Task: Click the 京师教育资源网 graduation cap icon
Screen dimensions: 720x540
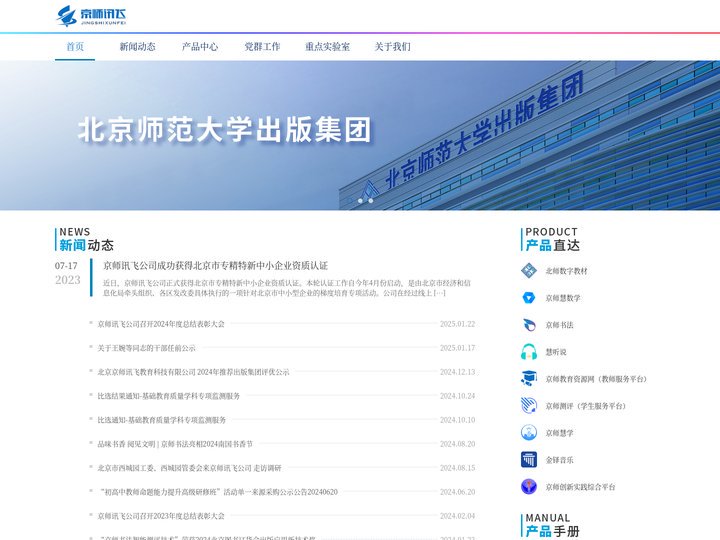Action: pyautogui.click(x=529, y=379)
